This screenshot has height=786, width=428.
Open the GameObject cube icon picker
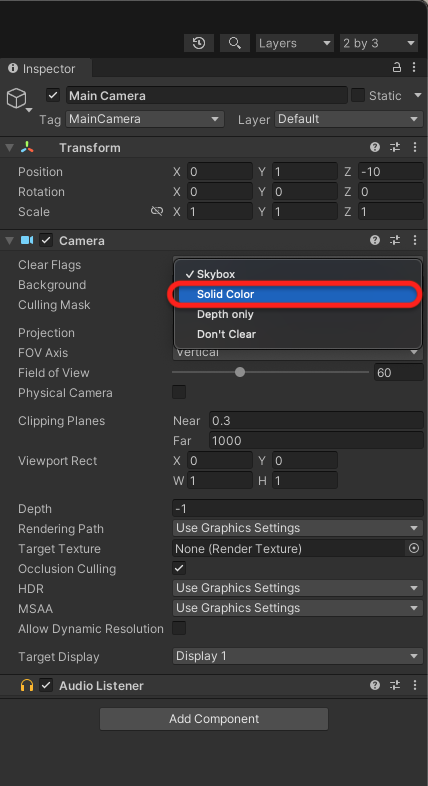click(17, 99)
